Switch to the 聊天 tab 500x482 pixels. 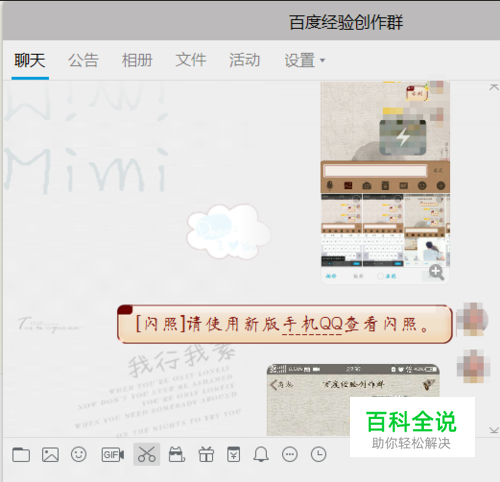coord(30,61)
